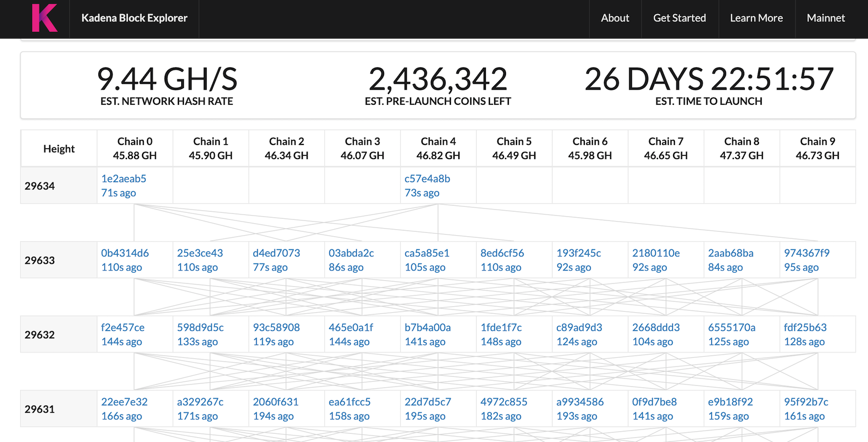Image resolution: width=868 pixels, height=442 pixels.
Task: Open block 2180110e
Action: click(x=656, y=253)
